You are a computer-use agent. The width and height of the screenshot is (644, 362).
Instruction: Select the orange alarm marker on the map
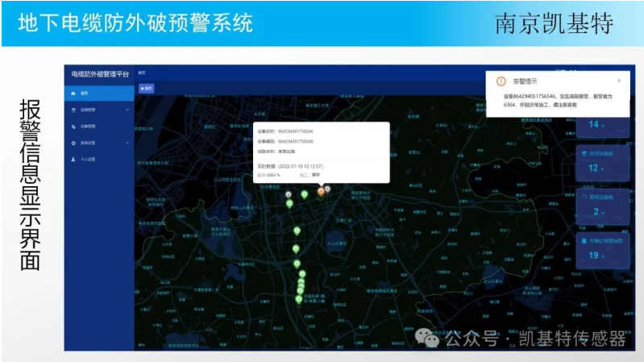321,193
